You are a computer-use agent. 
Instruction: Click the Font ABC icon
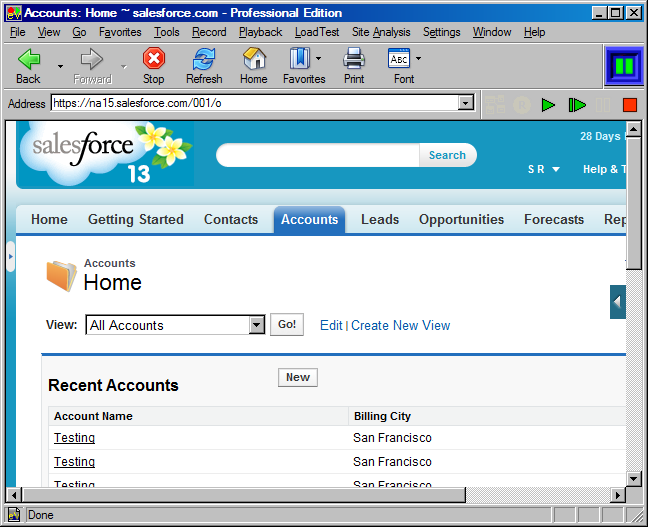point(399,58)
